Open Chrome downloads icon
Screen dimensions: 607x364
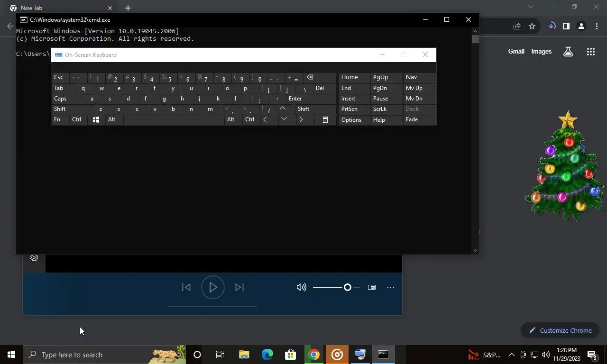[x=552, y=26]
